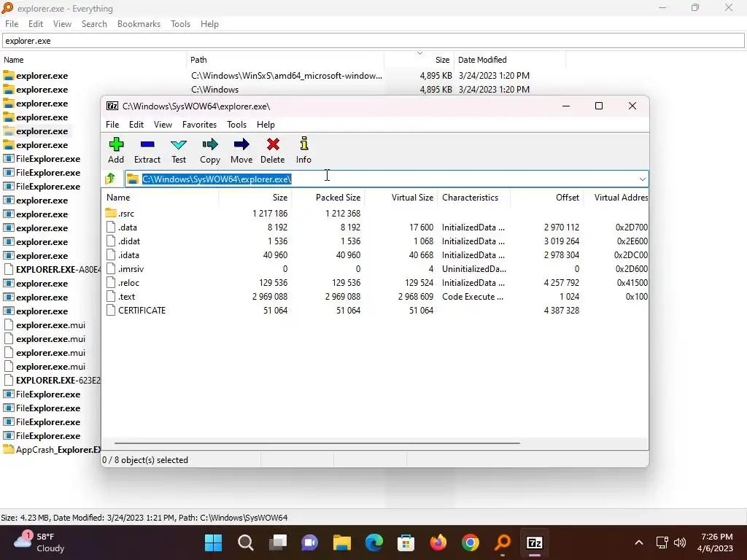The height and width of the screenshot is (560, 747).
Task: Open the Favorites menu
Action: pyautogui.click(x=200, y=124)
